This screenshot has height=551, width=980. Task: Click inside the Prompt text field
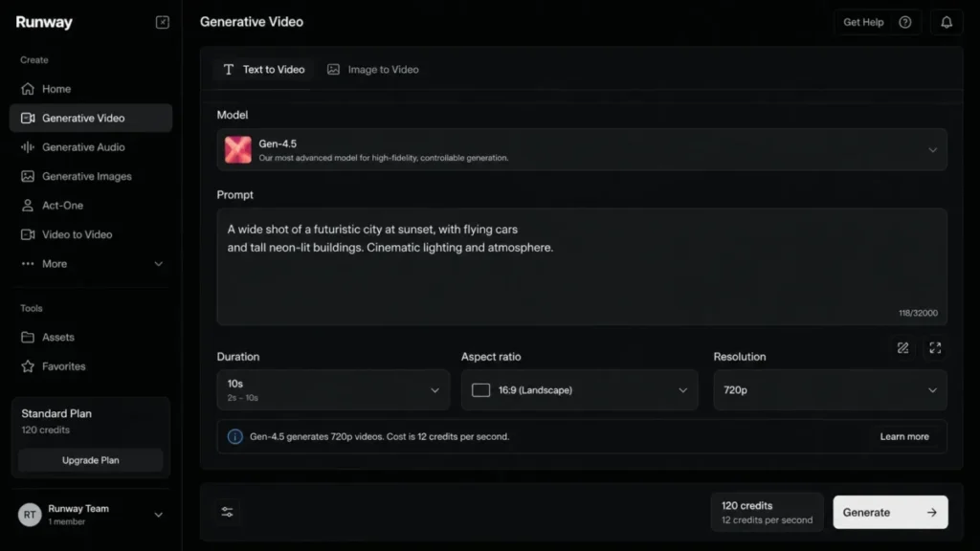(582, 267)
